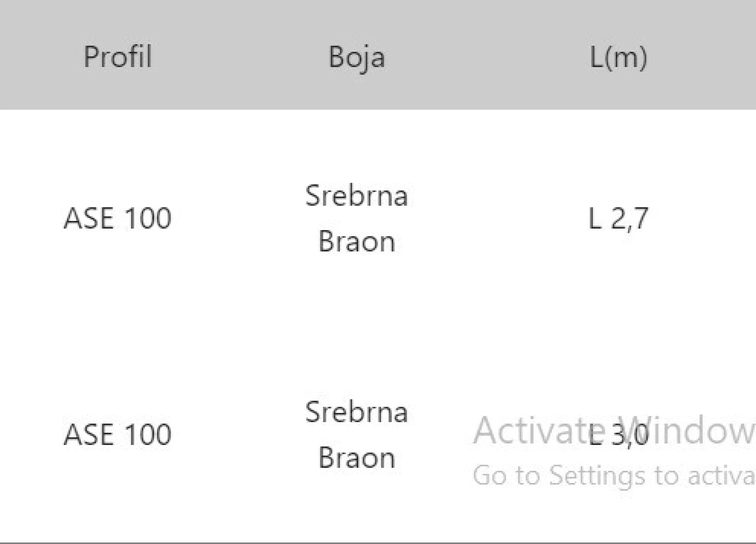Image resolution: width=756 pixels, height=544 pixels.
Task: Select ASE 100 in the second row
Action: [x=118, y=434]
